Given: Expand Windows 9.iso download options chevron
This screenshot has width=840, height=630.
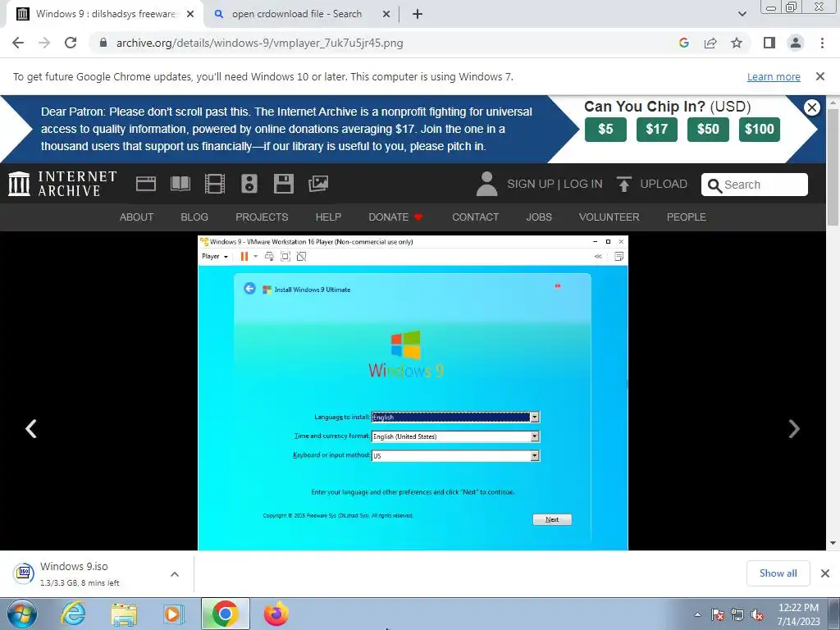Looking at the screenshot, I should tap(174, 573).
